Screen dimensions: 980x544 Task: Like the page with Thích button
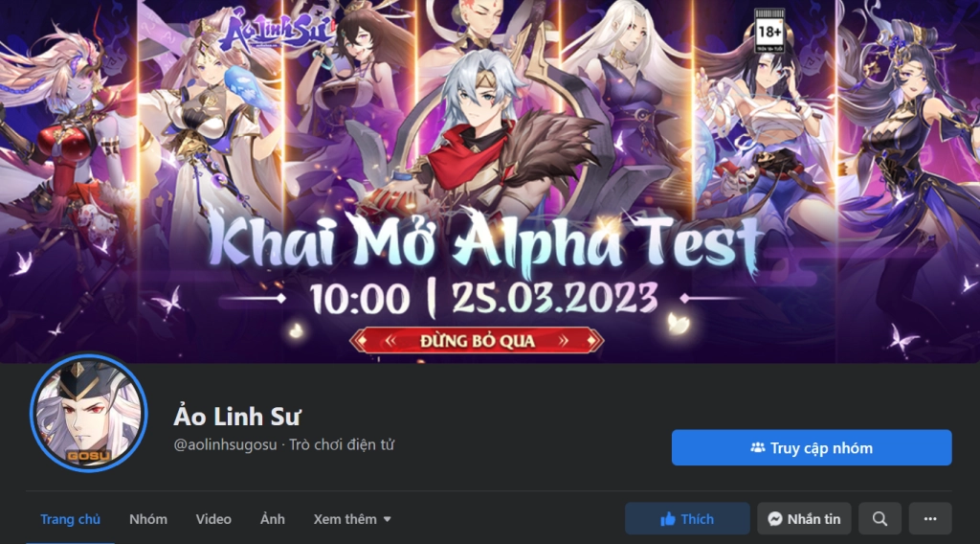pos(687,519)
